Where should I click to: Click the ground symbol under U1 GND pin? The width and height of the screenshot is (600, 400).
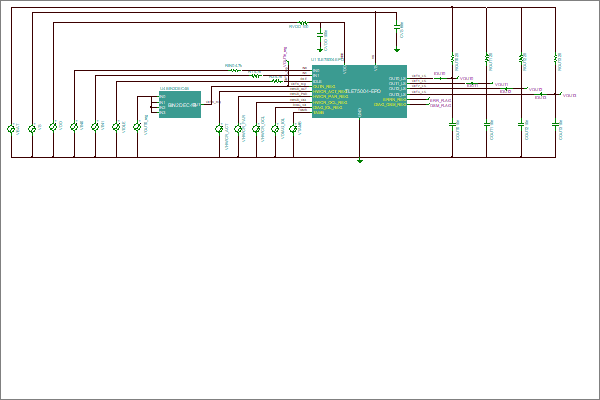(360, 161)
